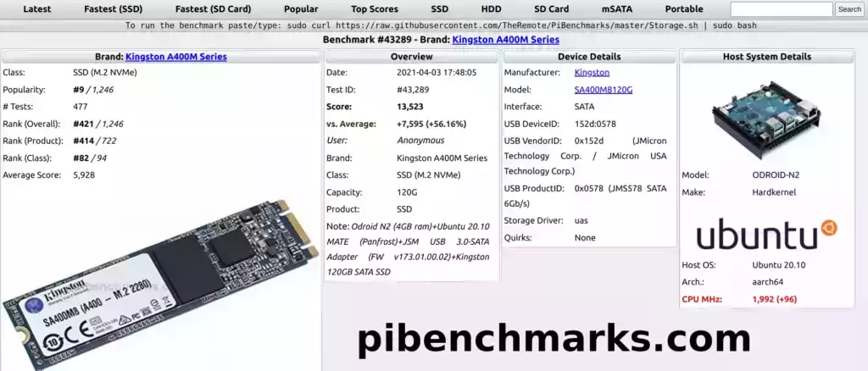Click the Overview panel header

click(411, 57)
